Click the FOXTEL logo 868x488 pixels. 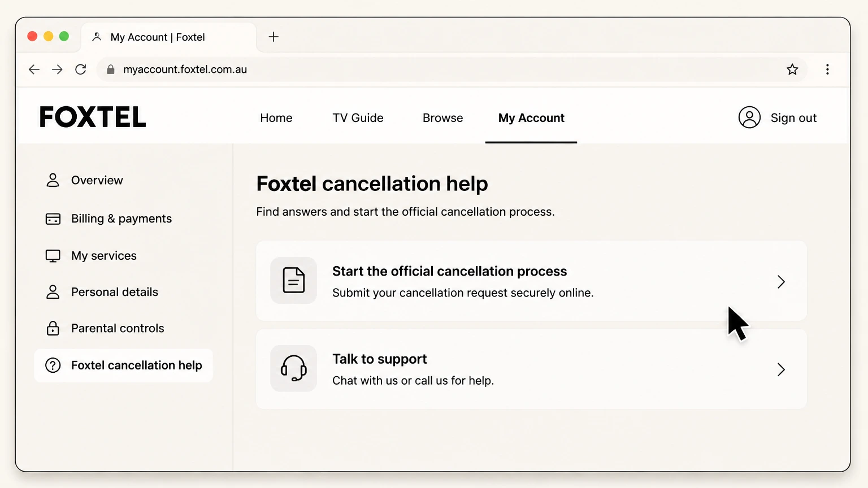[x=93, y=117]
